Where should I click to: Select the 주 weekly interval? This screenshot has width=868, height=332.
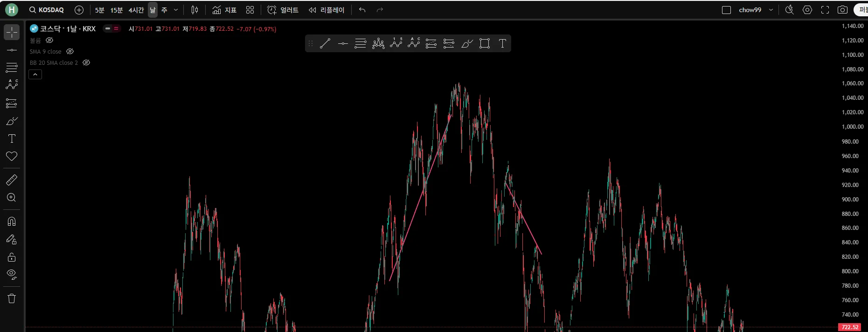point(164,10)
